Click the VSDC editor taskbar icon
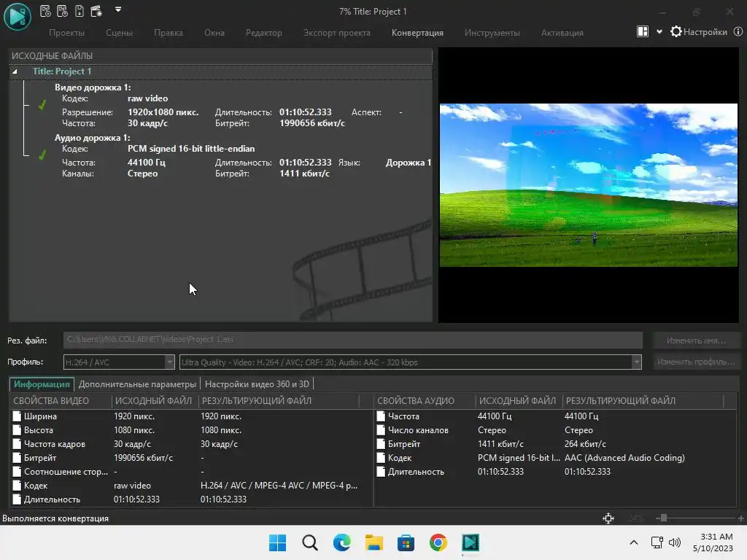The height and width of the screenshot is (560, 747). [x=471, y=542]
